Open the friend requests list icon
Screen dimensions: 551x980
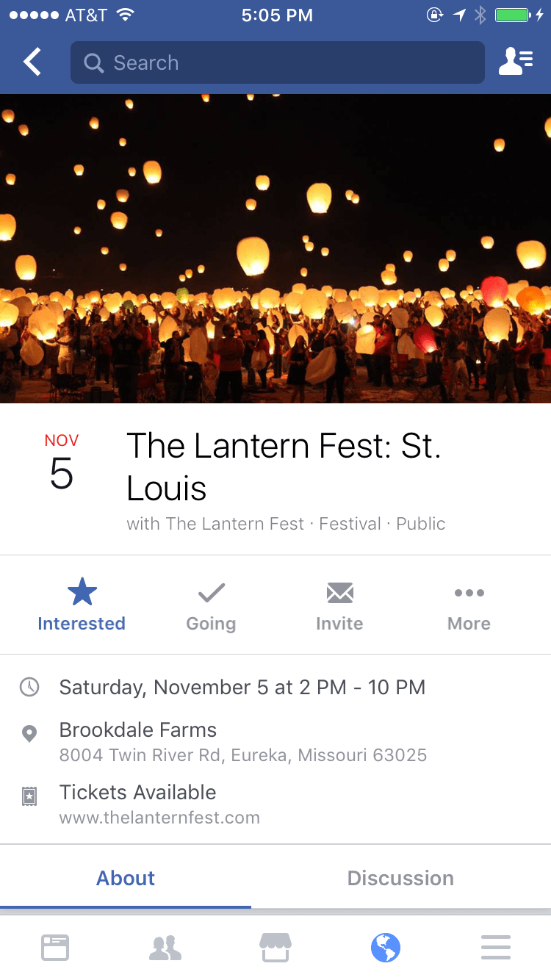[x=516, y=62]
